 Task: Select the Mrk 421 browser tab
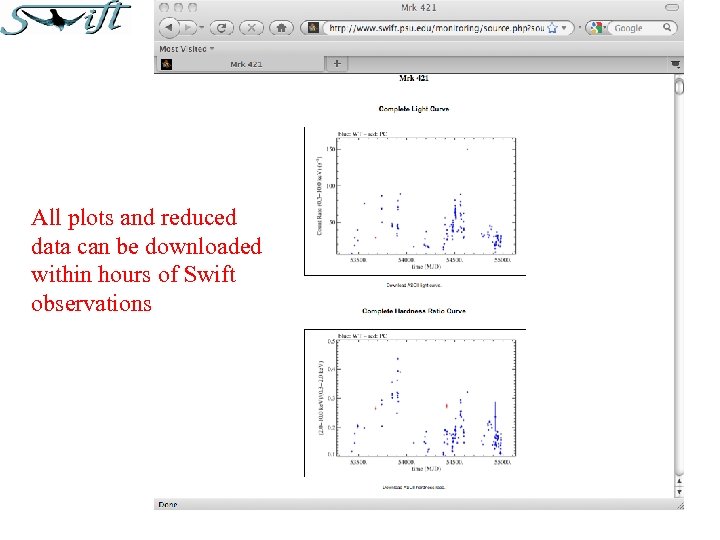tap(239, 64)
